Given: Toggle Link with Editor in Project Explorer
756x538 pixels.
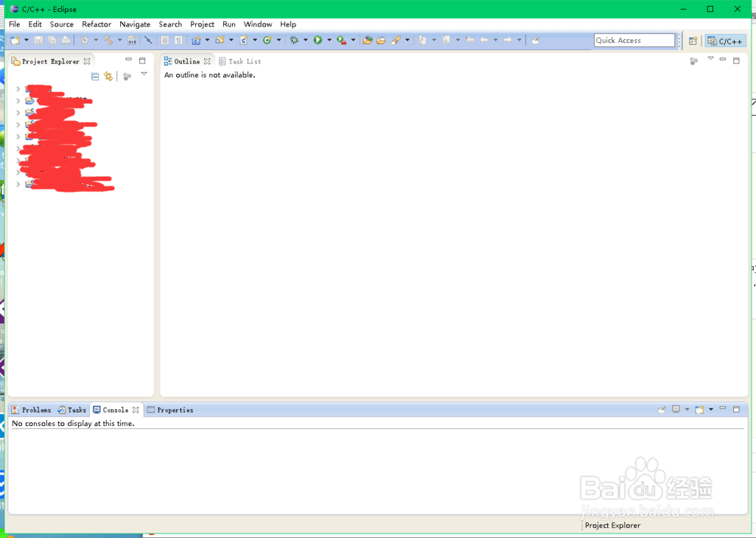Looking at the screenshot, I should click(108, 76).
